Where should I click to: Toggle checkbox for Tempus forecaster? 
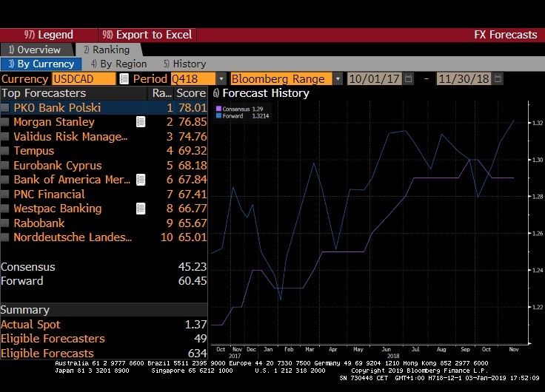5,151
